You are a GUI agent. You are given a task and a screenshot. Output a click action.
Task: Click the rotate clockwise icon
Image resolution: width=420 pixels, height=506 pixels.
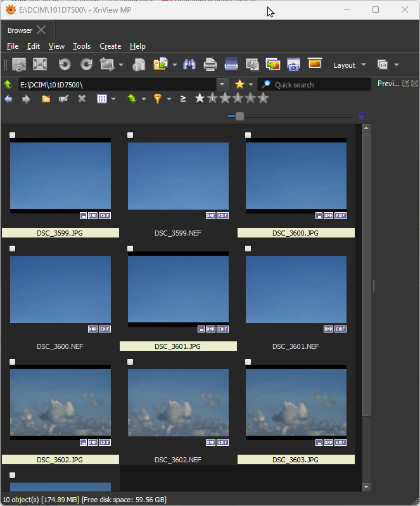86,65
